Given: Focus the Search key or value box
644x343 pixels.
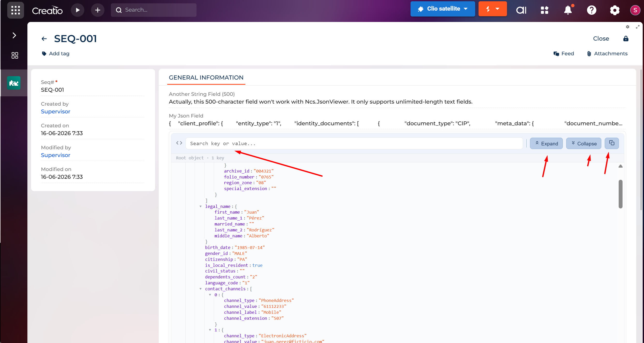Looking at the screenshot, I should 354,143.
